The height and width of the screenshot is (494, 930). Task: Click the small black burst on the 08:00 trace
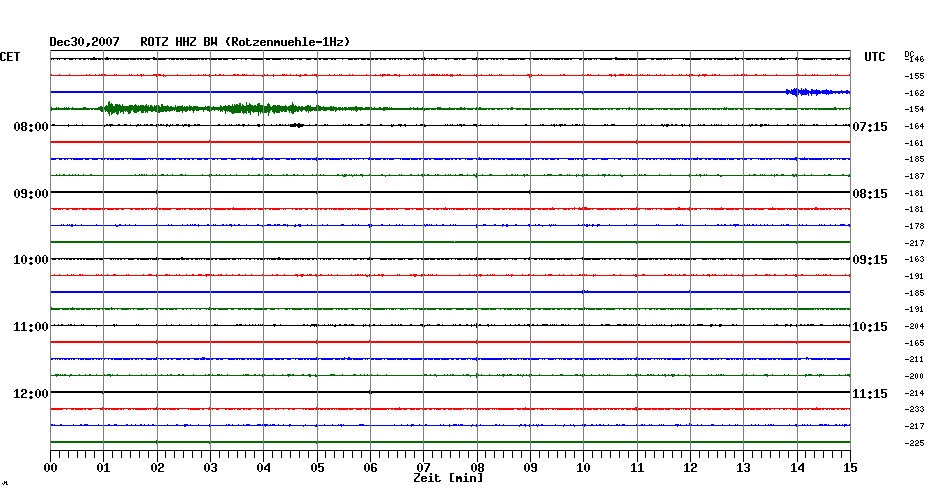(297, 125)
